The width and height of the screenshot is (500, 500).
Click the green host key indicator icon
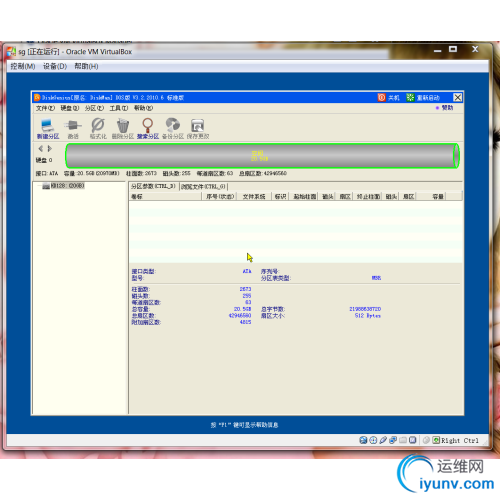[436, 440]
